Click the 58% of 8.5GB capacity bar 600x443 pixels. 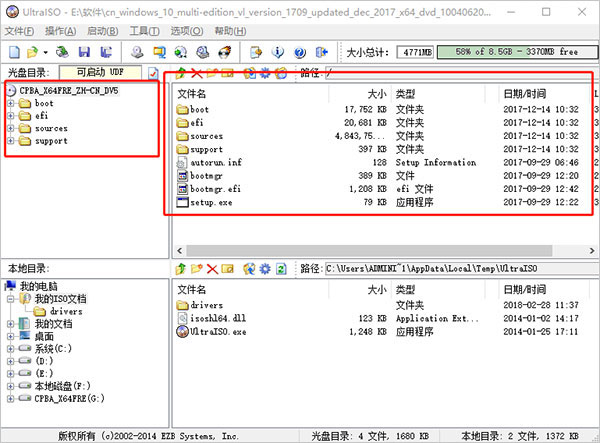[x=517, y=52]
